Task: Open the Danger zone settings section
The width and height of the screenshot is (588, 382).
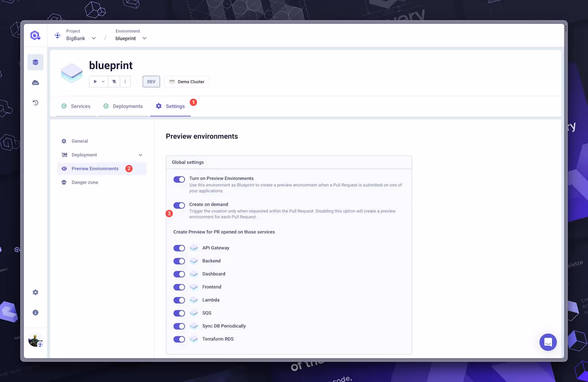Action: pyautogui.click(x=84, y=182)
